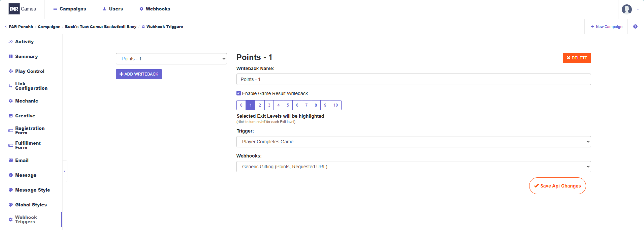Expand the Webhooks Generic Gifting dropdown
The image size is (644, 230).
point(414,167)
